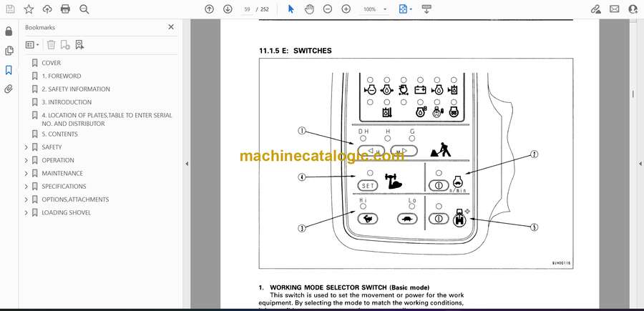Collapse left pane with divider arrow
Viewport: 644px width, 311px height.
(x=187, y=164)
